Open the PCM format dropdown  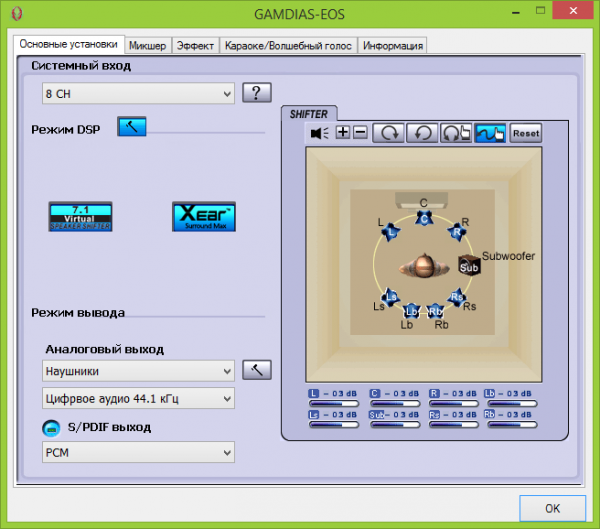click(x=138, y=452)
